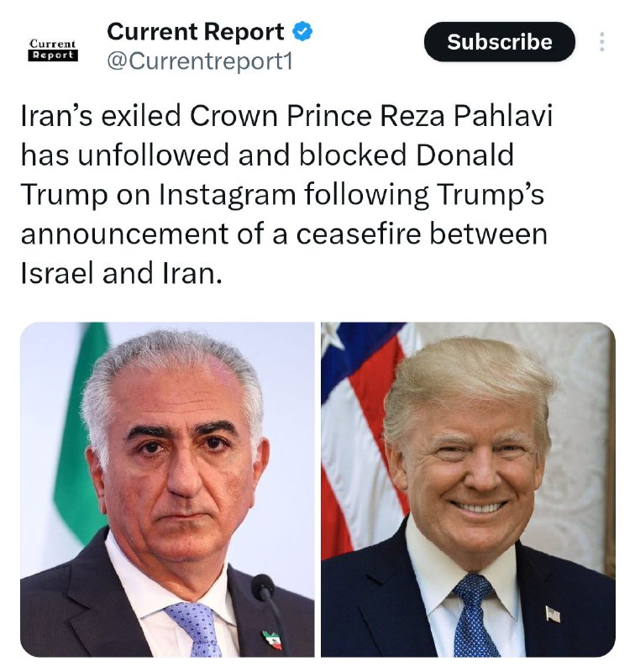Image resolution: width=635 pixels, height=672 pixels.
Task: Click the star on the flag, right photo
Action: click(331, 334)
